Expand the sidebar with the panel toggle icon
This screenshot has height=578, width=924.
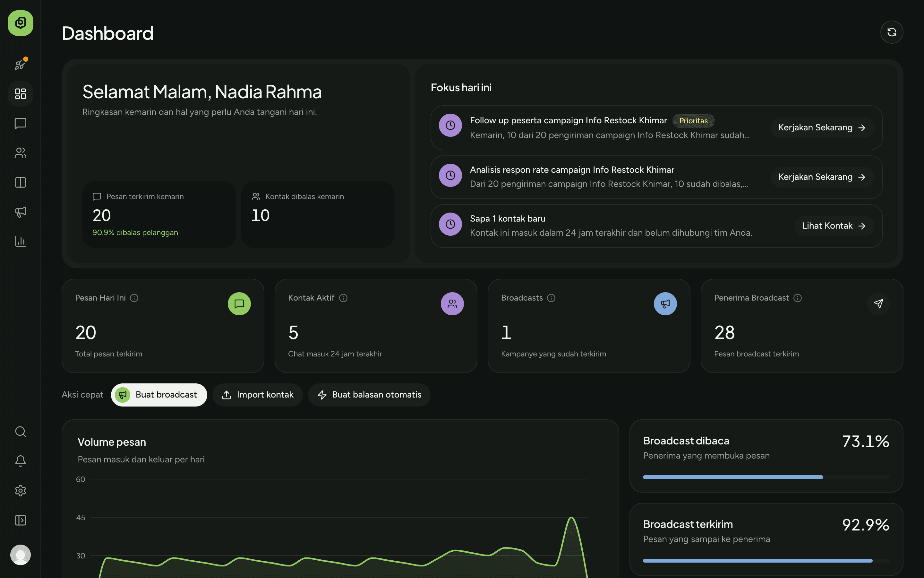click(21, 520)
